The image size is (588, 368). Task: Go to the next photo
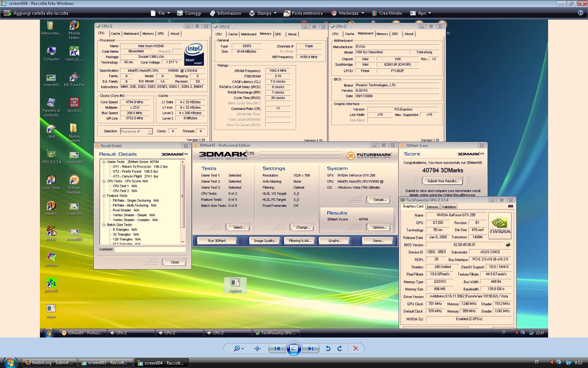pos(310,348)
